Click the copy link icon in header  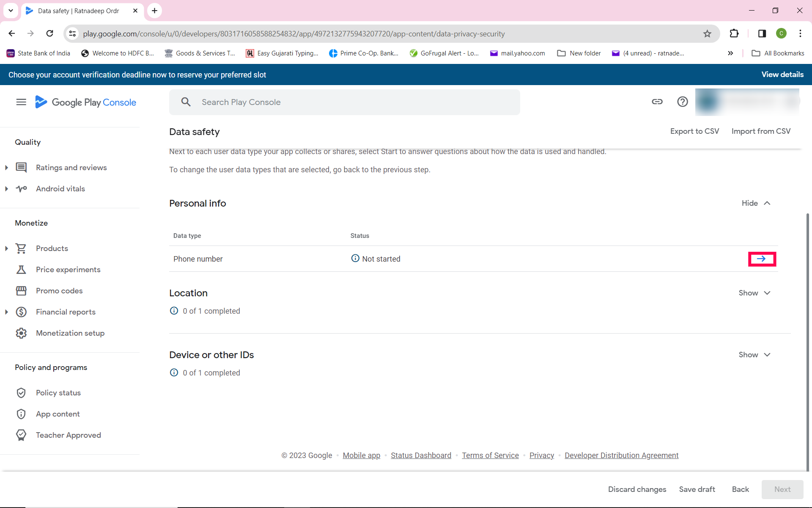pyautogui.click(x=657, y=102)
